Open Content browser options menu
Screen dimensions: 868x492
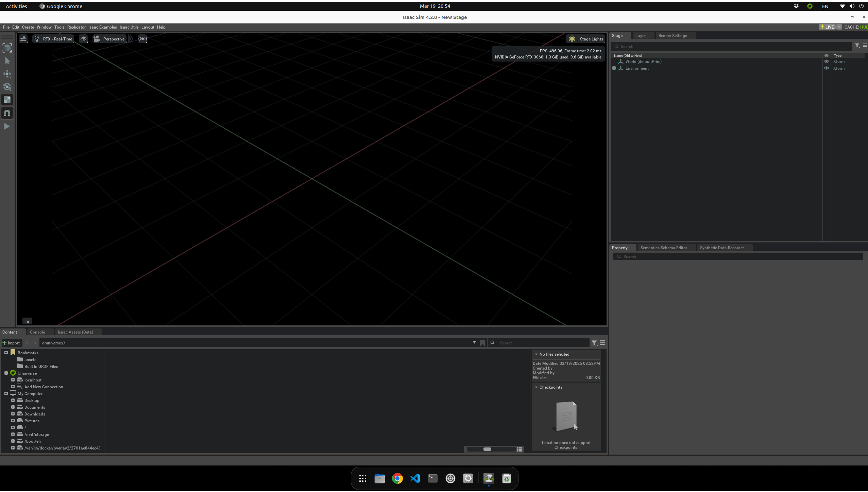602,343
